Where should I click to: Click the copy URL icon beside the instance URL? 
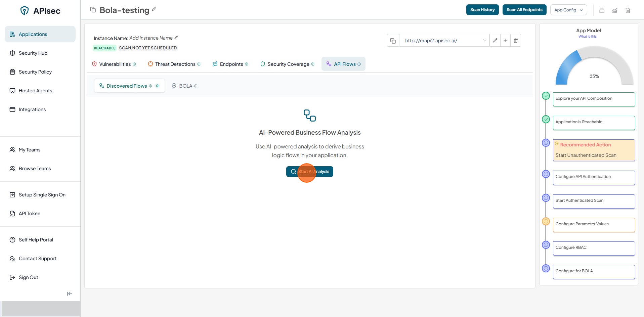[x=393, y=41]
